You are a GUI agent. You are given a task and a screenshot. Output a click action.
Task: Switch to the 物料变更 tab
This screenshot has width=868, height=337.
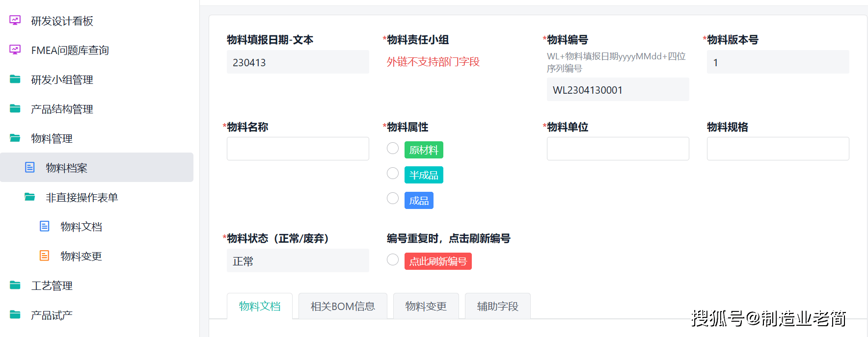tap(426, 306)
